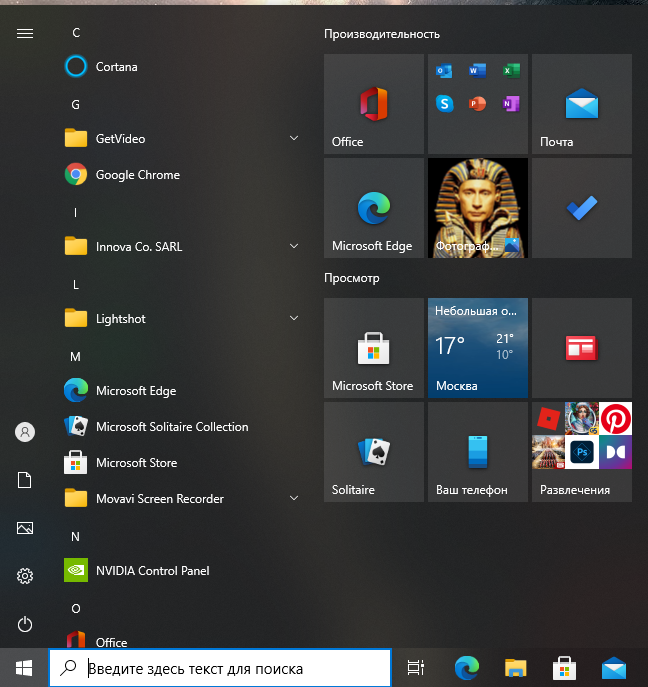Open the Ваш телефон tile

[x=478, y=452]
